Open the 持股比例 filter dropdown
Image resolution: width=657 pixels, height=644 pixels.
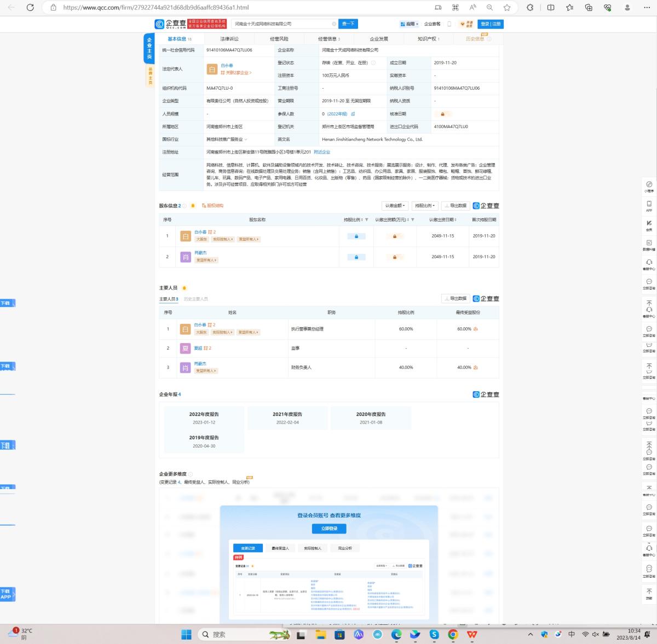425,206
